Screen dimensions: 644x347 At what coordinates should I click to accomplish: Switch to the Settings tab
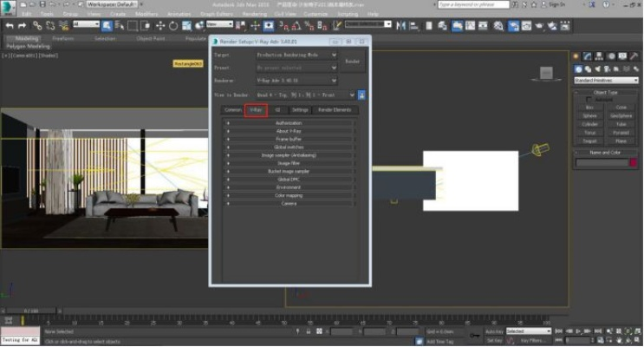coord(300,110)
